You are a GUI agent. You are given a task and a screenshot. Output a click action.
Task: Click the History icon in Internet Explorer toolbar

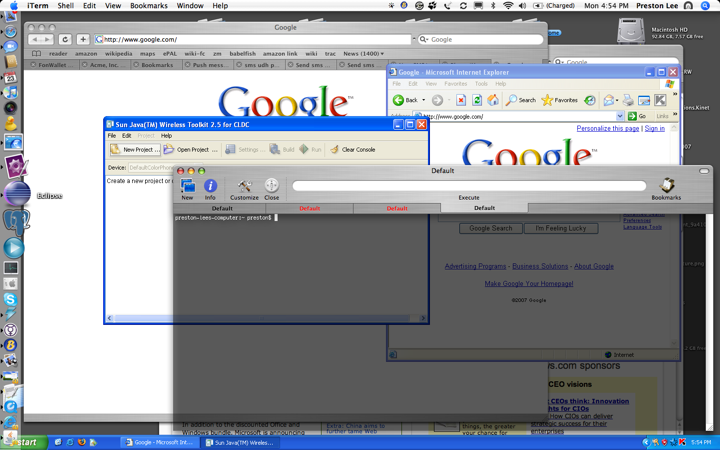(590, 100)
